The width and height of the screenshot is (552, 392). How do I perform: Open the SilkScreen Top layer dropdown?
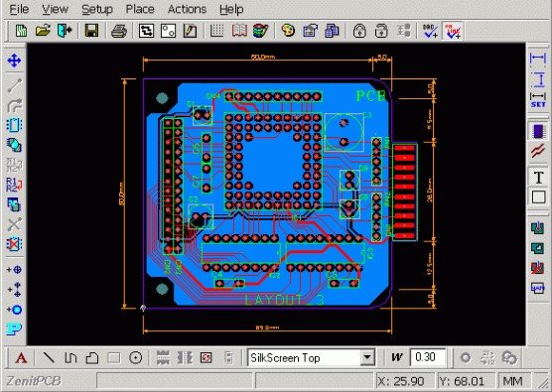coord(367,358)
